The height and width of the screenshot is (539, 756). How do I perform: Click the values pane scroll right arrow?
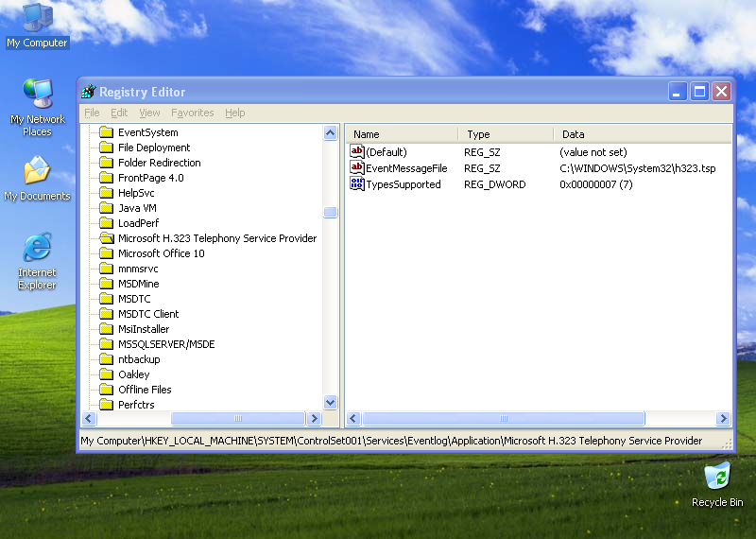point(723,418)
